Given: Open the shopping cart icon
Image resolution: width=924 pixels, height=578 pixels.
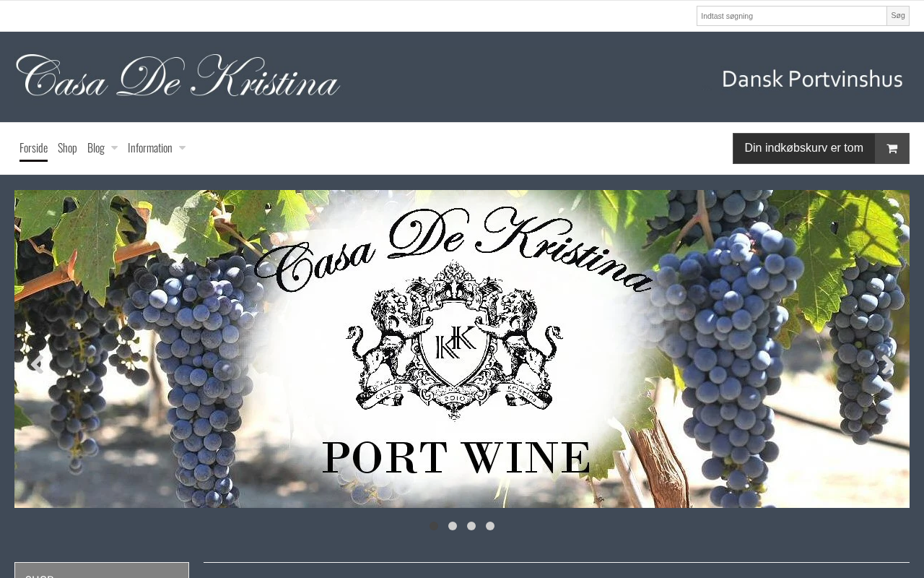Looking at the screenshot, I should tap(892, 148).
